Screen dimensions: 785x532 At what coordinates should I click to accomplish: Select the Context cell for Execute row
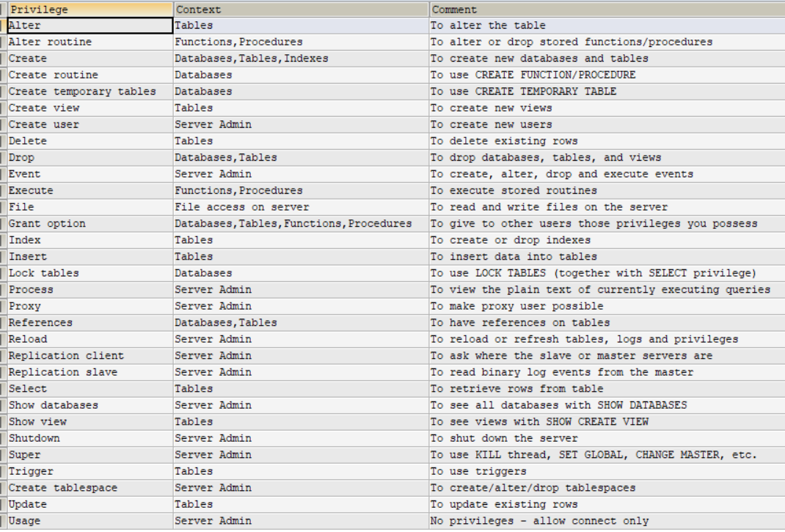tap(301, 191)
